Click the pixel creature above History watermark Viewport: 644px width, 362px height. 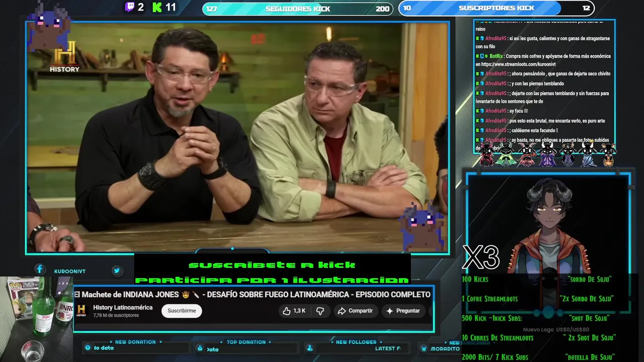pyautogui.click(x=49, y=29)
